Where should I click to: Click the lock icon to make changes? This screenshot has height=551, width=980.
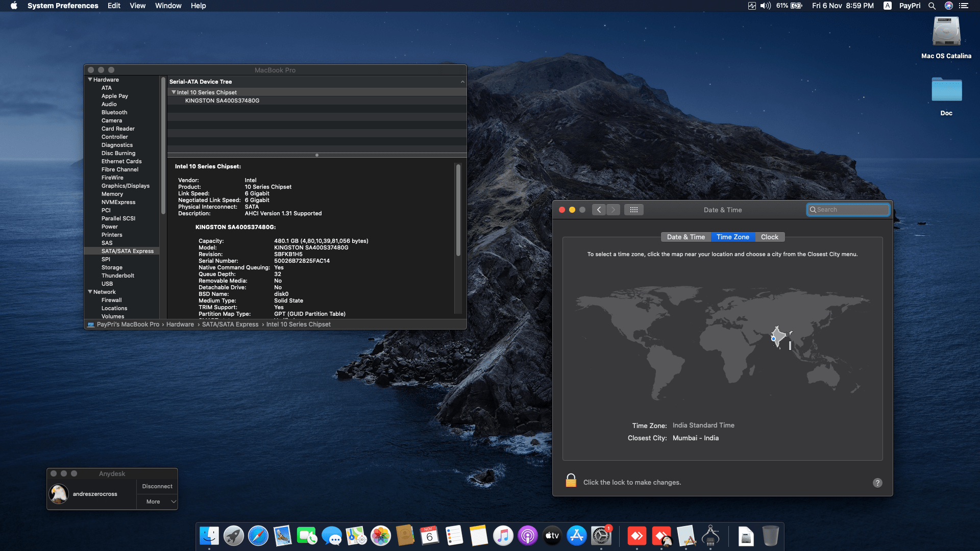571,481
